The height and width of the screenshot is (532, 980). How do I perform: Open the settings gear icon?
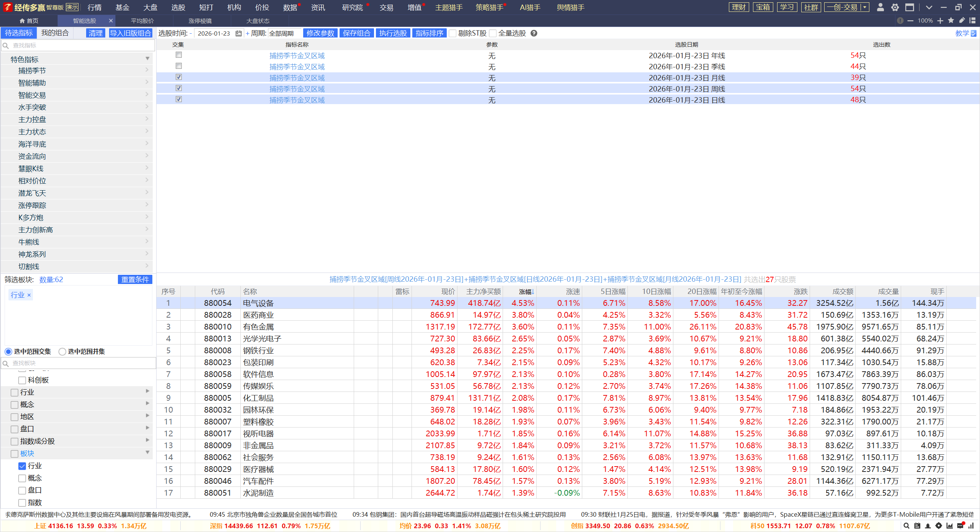coord(895,7)
